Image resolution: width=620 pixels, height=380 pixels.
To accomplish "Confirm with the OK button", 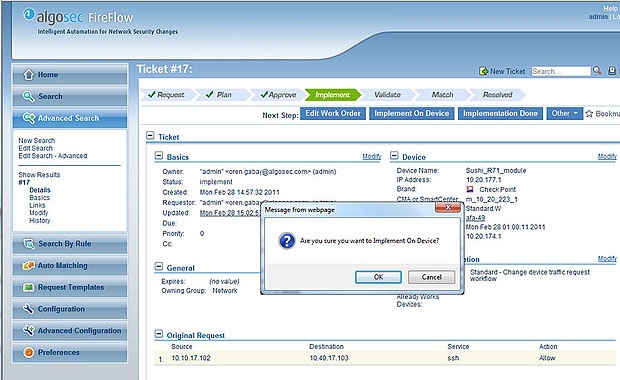I will click(x=378, y=277).
